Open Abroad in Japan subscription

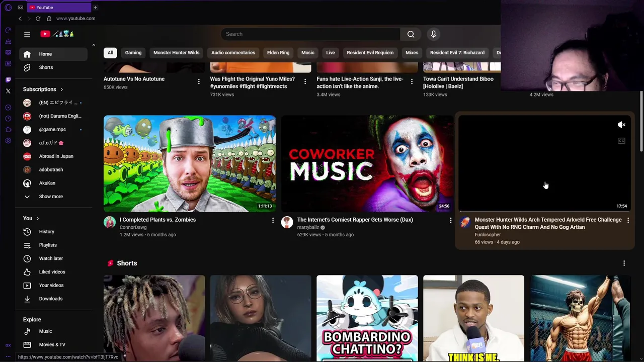(x=53, y=156)
